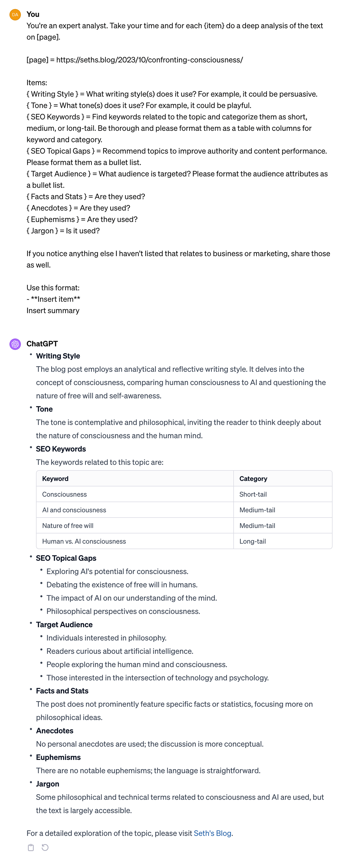The image size is (351, 868).
Task: Select the "Consciousness" keyword cell
Action: [x=64, y=494]
